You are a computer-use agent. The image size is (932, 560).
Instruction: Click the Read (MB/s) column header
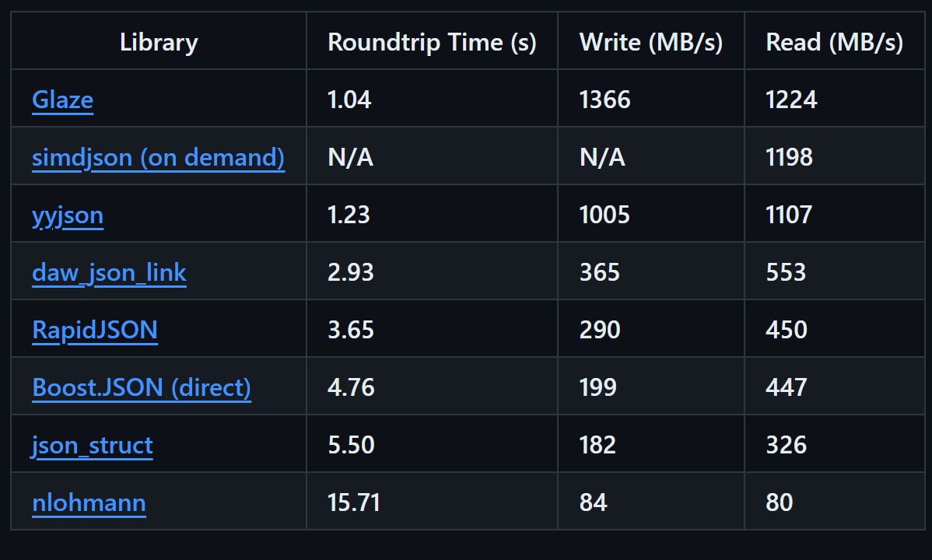click(x=835, y=41)
